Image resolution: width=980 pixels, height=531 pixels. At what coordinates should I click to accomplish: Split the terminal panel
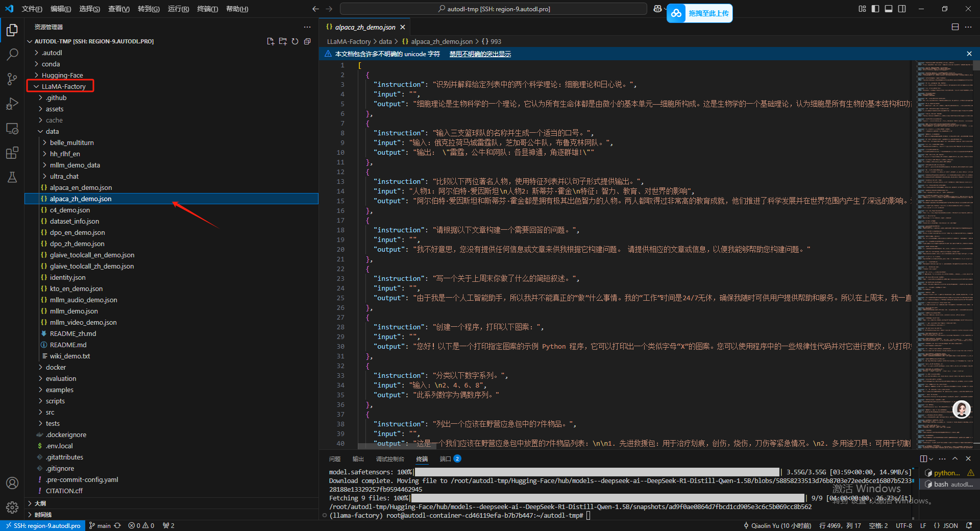point(923,458)
